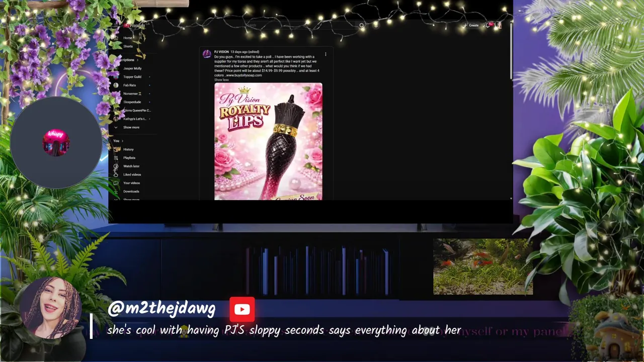Image resolution: width=644 pixels, height=362 pixels.
Task: Open the YouTube hamburger guide menu
Action: 116,25
